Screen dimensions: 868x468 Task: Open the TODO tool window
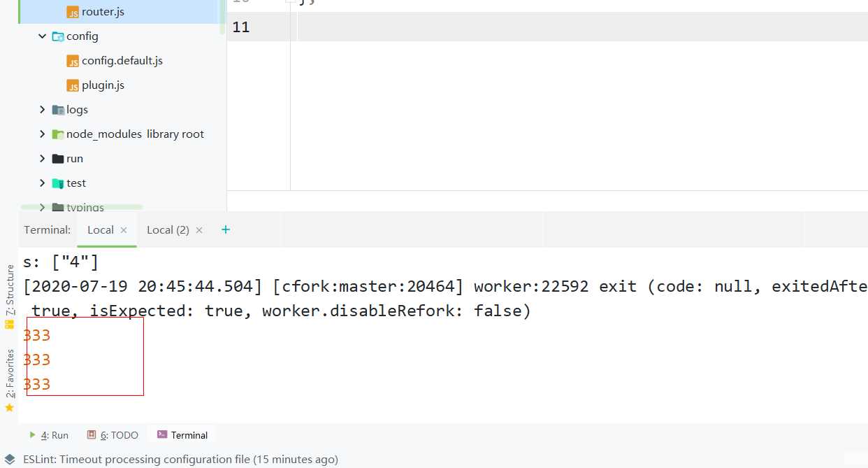coord(113,435)
